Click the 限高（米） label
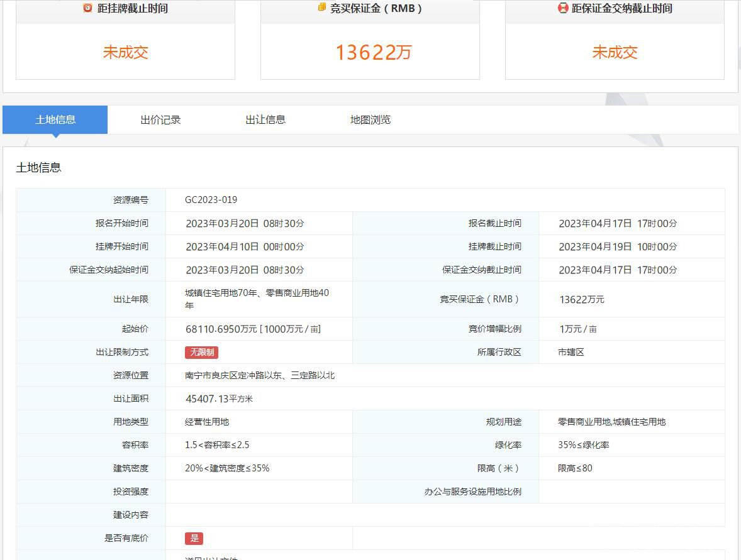The height and width of the screenshot is (560, 741). coord(499,468)
